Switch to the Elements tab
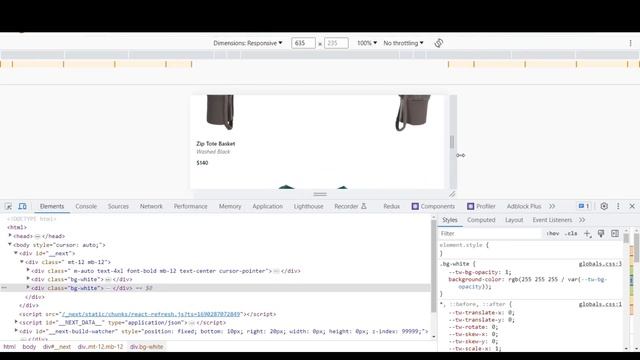Screen dimensions: 640x360 [x=52, y=207]
